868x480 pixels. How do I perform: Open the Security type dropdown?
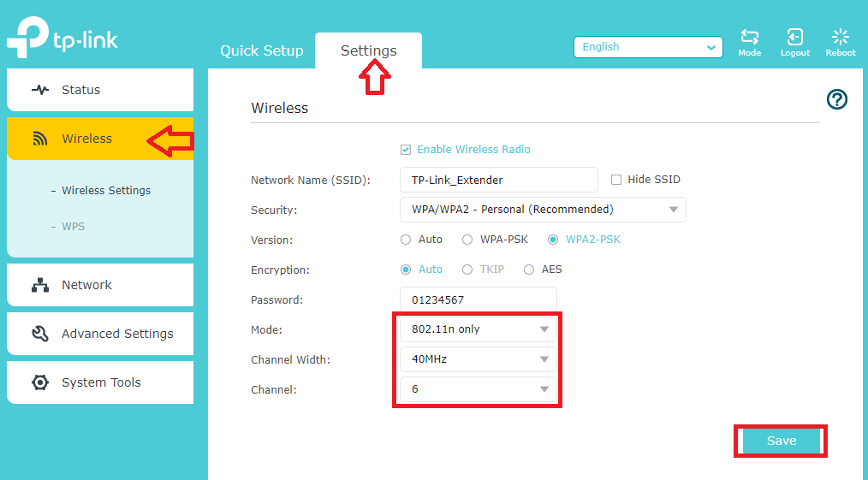[543, 210]
